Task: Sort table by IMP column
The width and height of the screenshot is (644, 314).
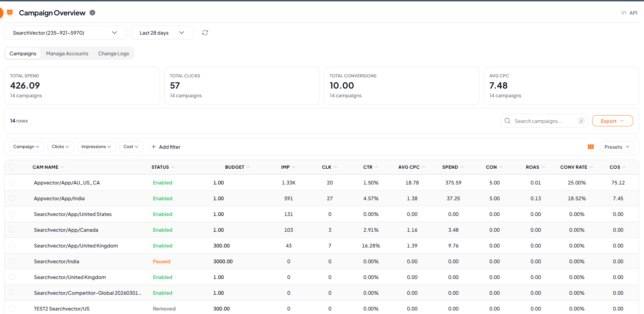Action: click(288, 167)
